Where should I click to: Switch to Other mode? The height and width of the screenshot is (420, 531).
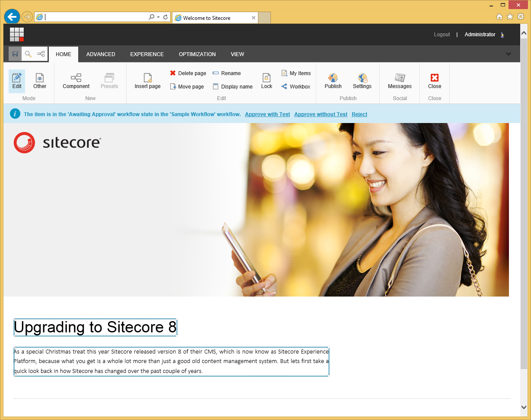click(40, 81)
